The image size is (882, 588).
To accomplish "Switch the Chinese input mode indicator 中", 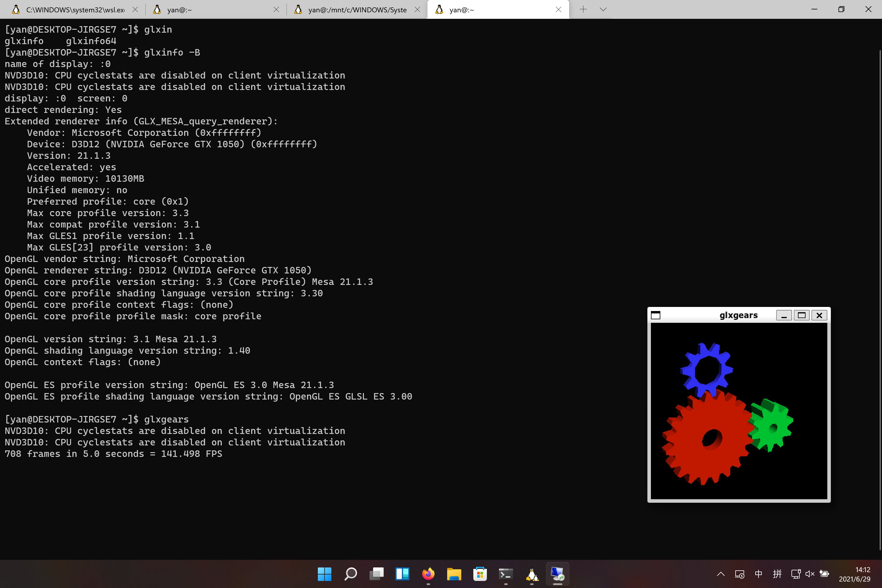I will (x=758, y=574).
